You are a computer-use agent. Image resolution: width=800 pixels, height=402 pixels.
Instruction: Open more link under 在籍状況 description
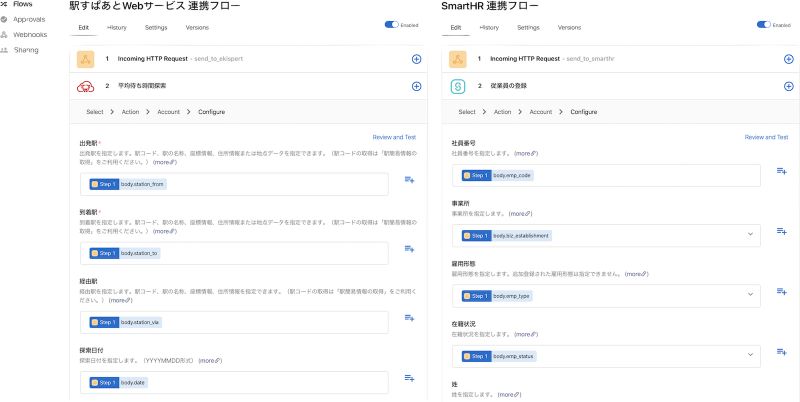(526, 334)
